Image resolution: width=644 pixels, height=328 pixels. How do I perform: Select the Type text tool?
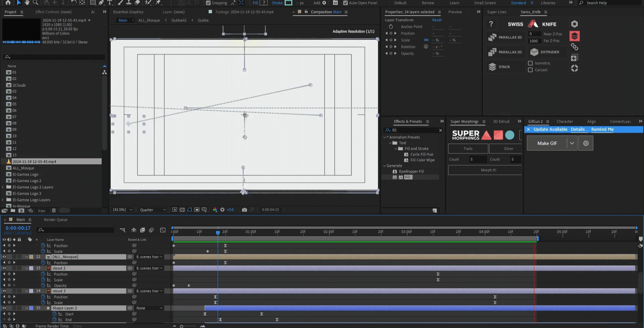[x=109, y=2]
